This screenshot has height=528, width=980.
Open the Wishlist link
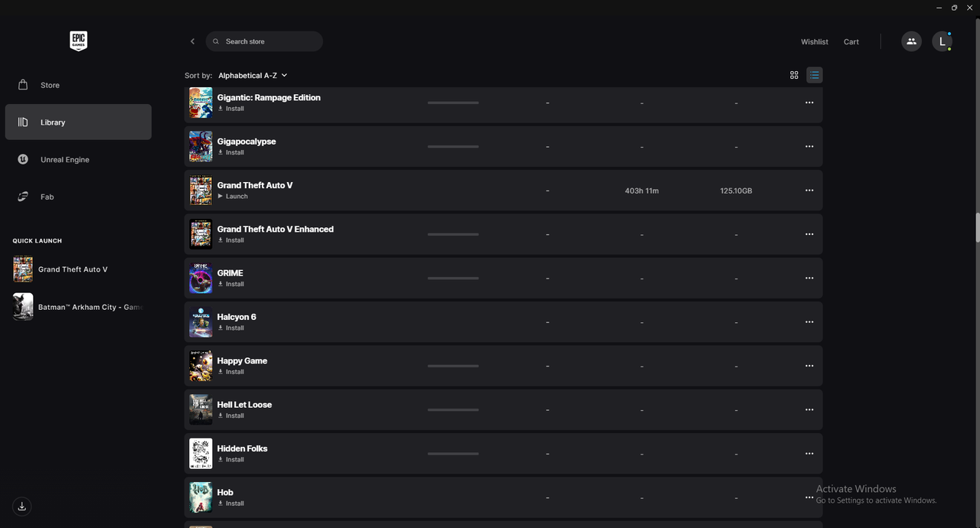click(x=815, y=41)
